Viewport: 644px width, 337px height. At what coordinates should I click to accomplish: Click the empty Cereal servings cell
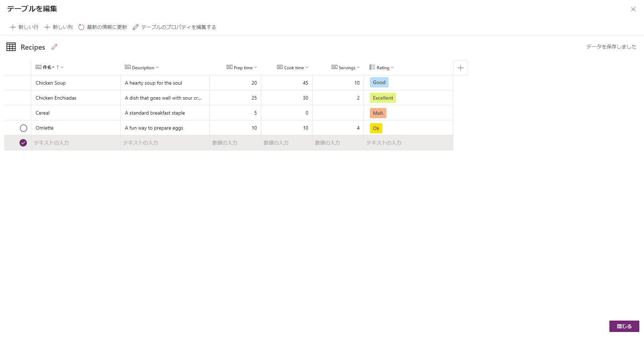pos(338,113)
